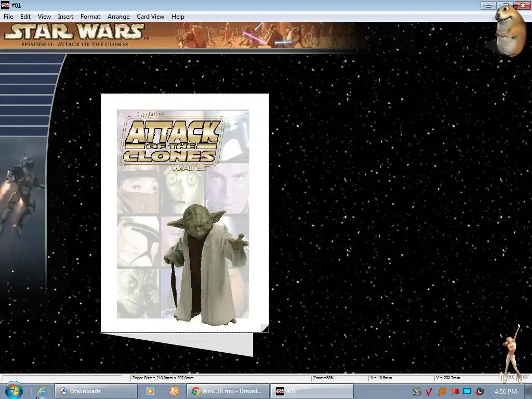Open the media player taskbar icon
This screenshot has width=532, height=399.
click(150, 391)
